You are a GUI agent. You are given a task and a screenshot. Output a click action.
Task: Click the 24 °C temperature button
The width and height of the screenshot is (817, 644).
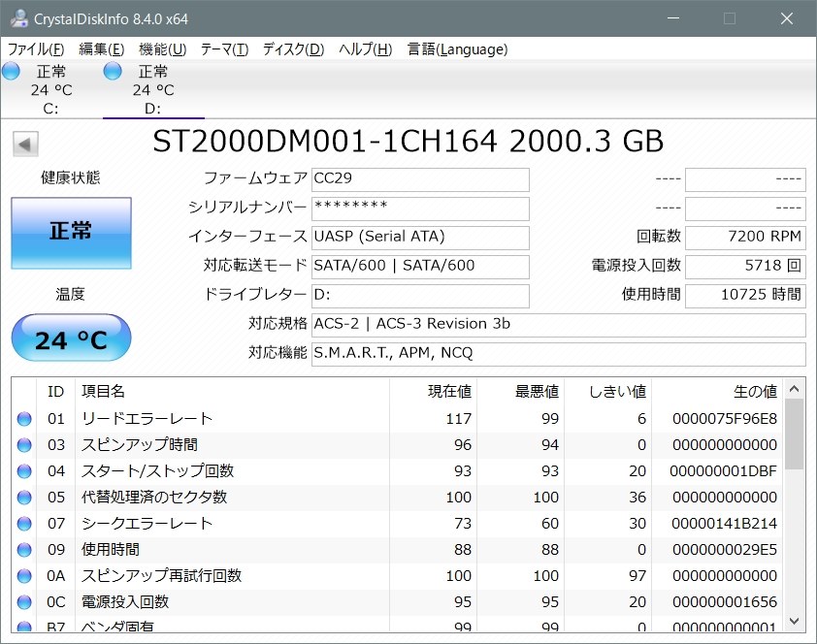[70, 338]
